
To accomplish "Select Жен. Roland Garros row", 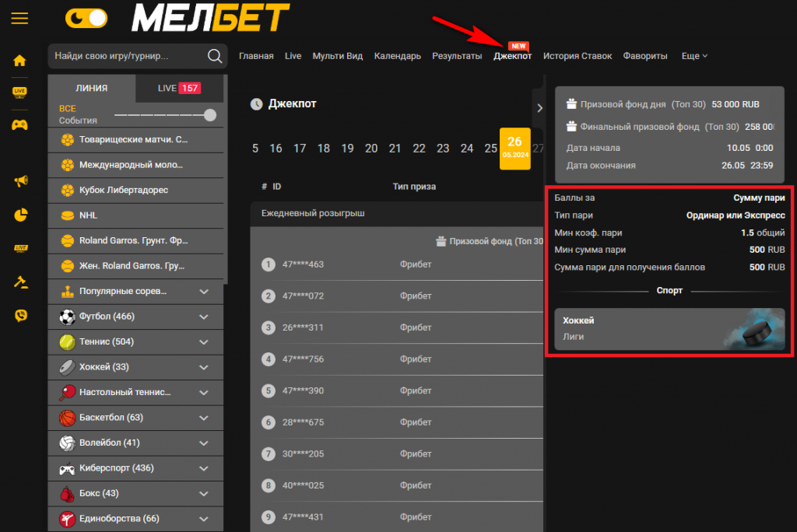I will pos(135,266).
